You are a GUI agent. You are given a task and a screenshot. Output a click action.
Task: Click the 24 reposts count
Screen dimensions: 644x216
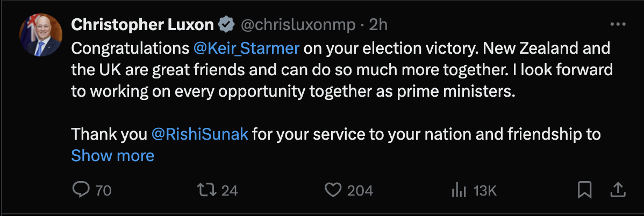tap(230, 190)
